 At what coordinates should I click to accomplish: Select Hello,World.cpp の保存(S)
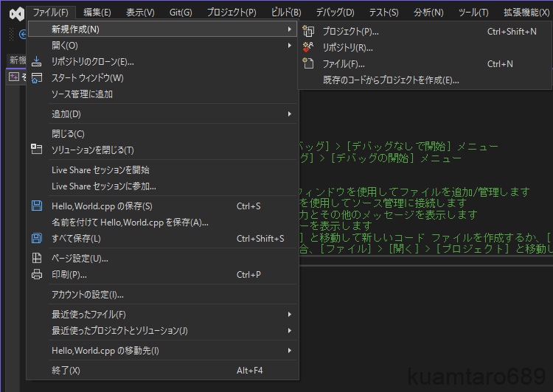(x=162, y=206)
